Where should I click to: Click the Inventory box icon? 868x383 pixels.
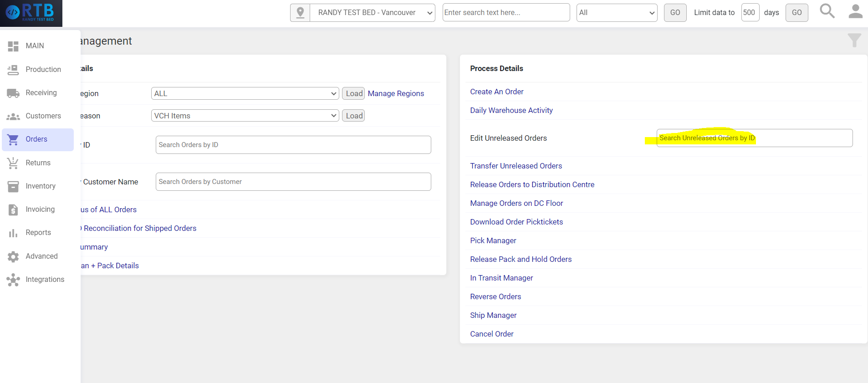point(13,186)
